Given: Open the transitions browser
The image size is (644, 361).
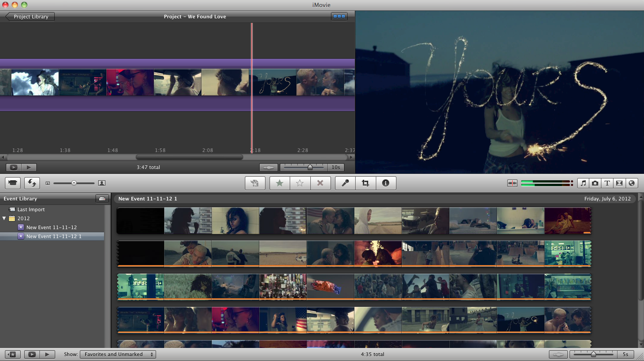Looking at the screenshot, I should click(x=619, y=183).
